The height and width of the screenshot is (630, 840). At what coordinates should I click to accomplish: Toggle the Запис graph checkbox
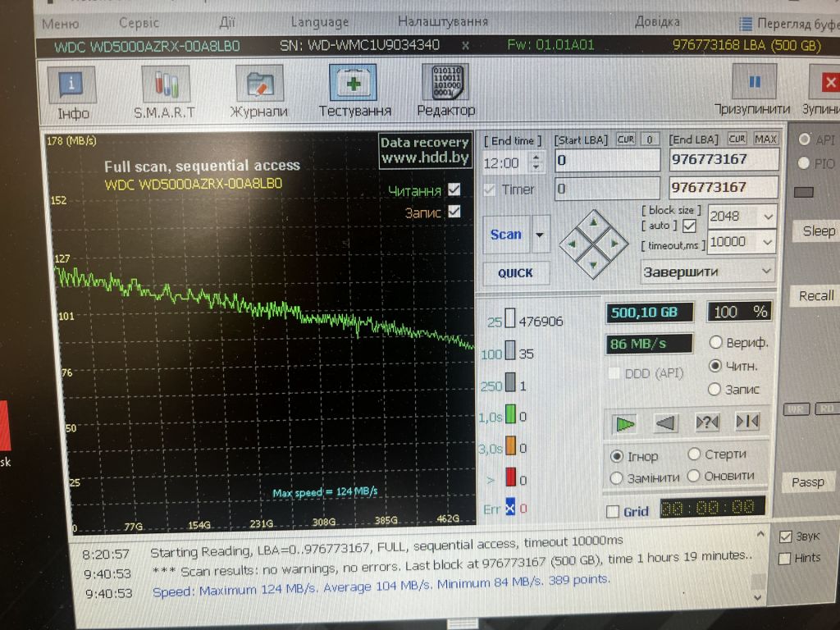pyautogui.click(x=454, y=212)
